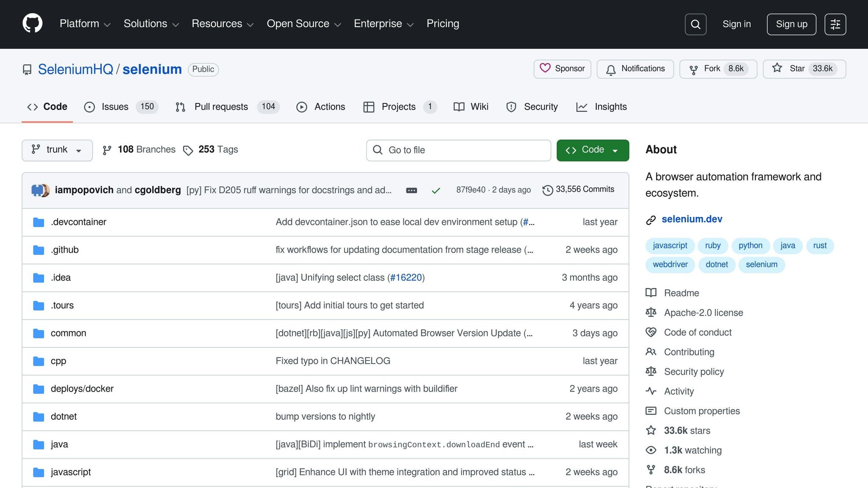Click green checkmark build status

click(x=436, y=191)
